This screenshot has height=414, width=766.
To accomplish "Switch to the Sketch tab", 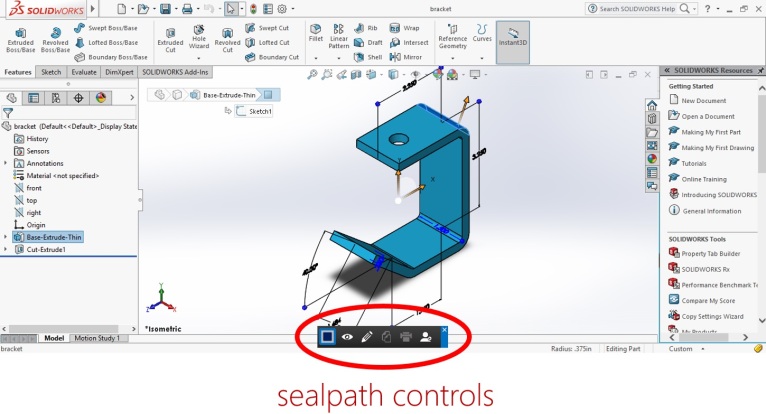I will (x=51, y=72).
